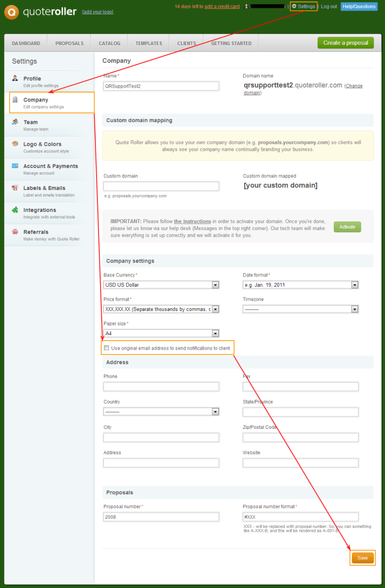
Task: Open the Templates tab
Action: click(x=148, y=43)
